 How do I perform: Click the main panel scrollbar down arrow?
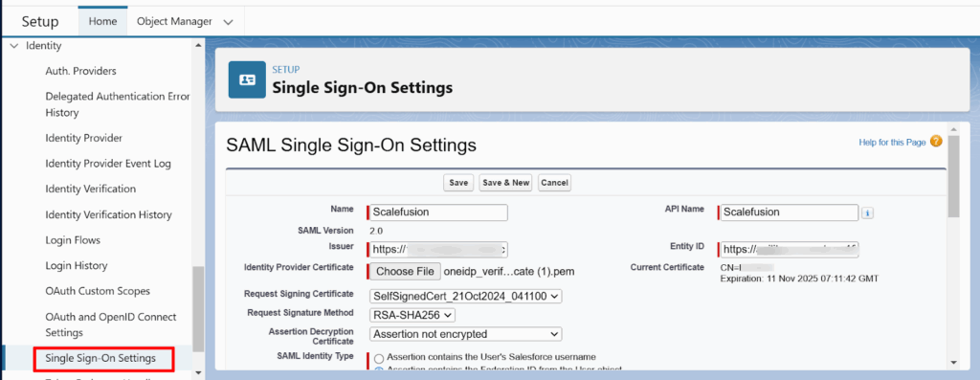point(953,362)
